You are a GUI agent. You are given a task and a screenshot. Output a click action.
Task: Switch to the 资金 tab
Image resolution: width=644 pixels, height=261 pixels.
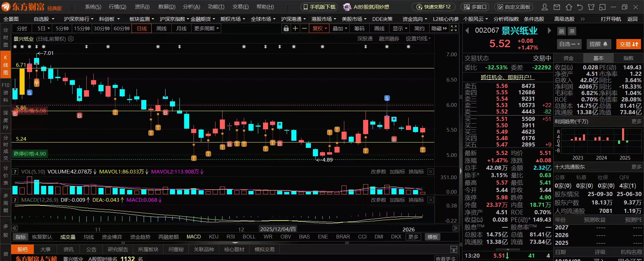(x=568, y=58)
